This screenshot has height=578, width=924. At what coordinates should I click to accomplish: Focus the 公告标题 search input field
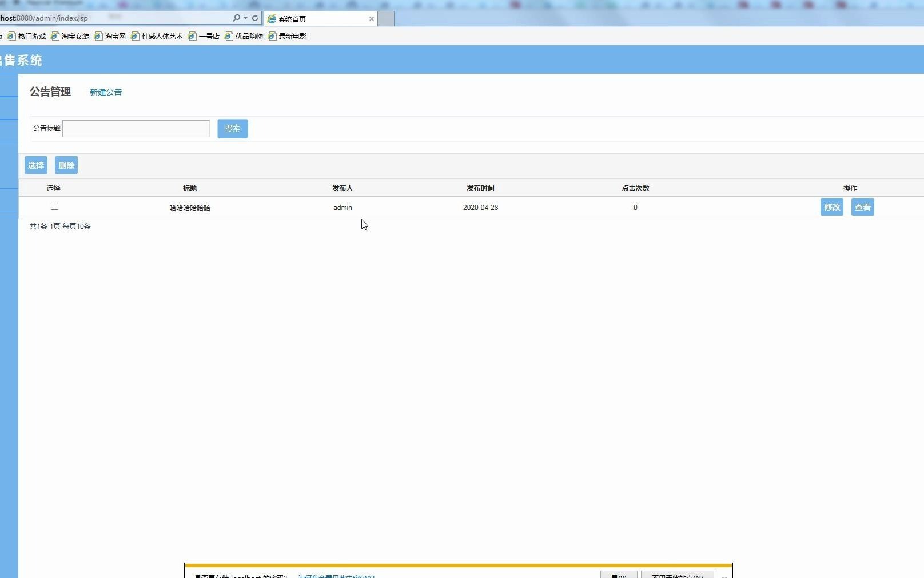tap(136, 128)
